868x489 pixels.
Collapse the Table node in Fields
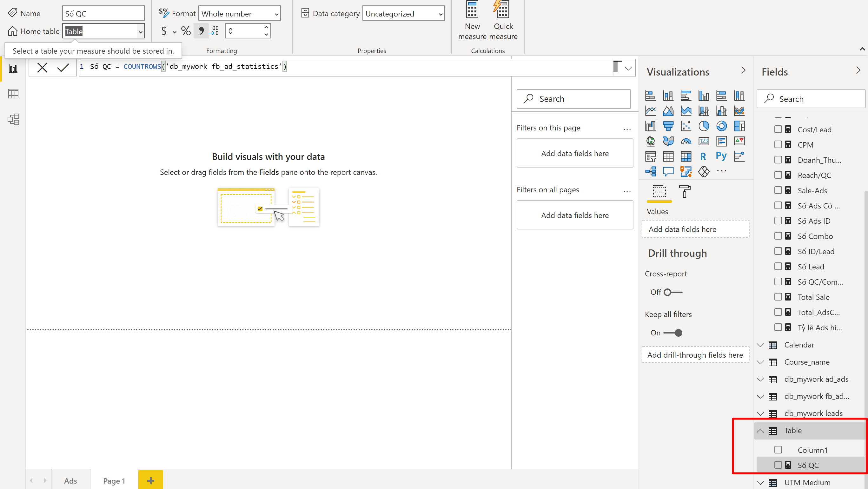pos(760,430)
